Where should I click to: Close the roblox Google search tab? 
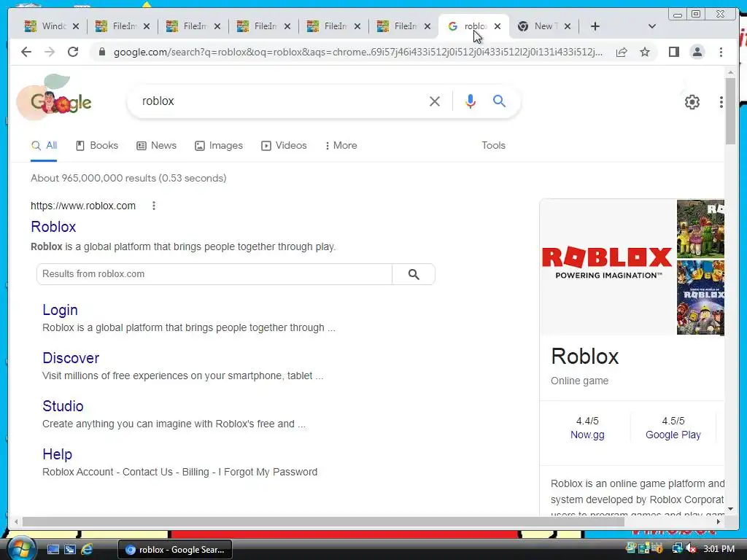pos(498,26)
